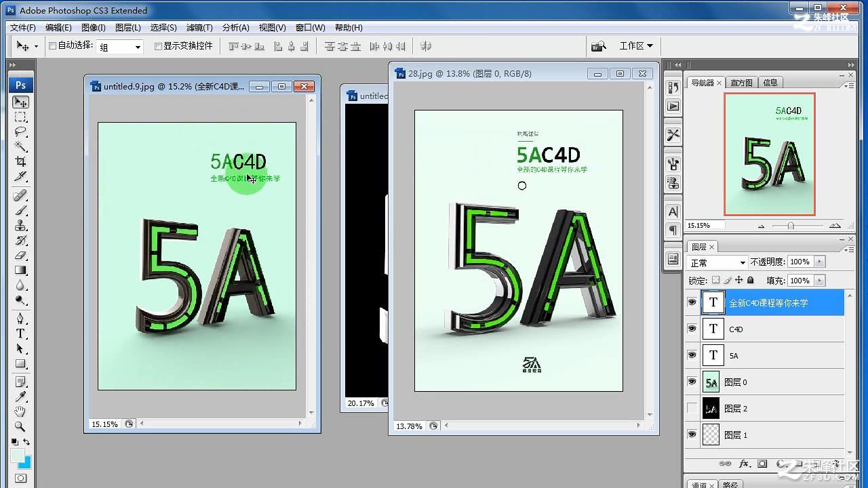Open the Opacity (不透明度) slider arrow

point(820,262)
